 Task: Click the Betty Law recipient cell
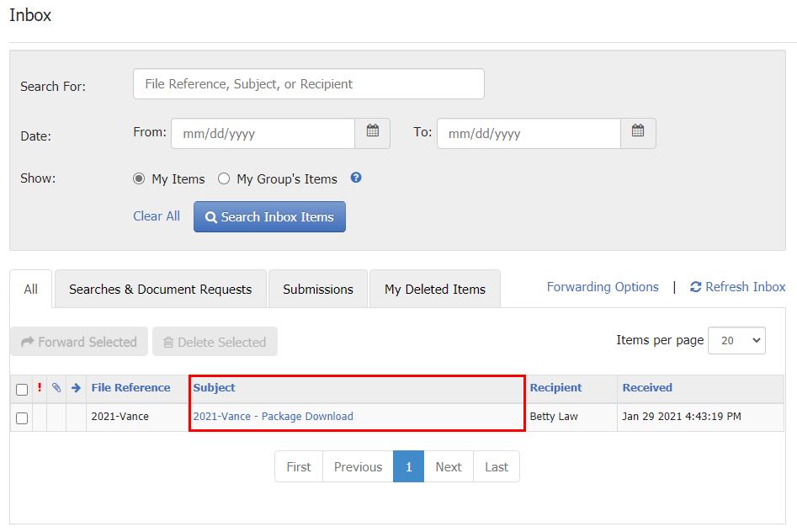pyautogui.click(x=571, y=418)
